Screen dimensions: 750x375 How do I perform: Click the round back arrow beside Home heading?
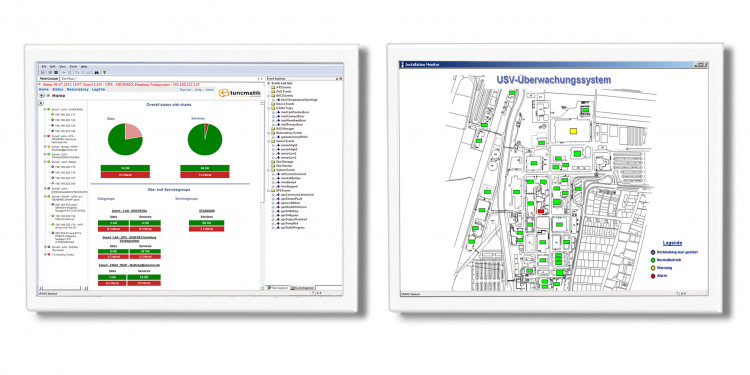(x=42, y=96)
